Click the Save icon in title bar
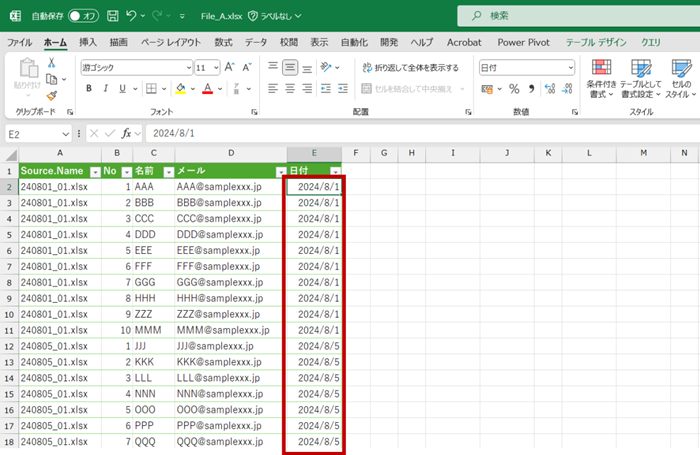This screenshot has width=700, height=455. [112, 16]
